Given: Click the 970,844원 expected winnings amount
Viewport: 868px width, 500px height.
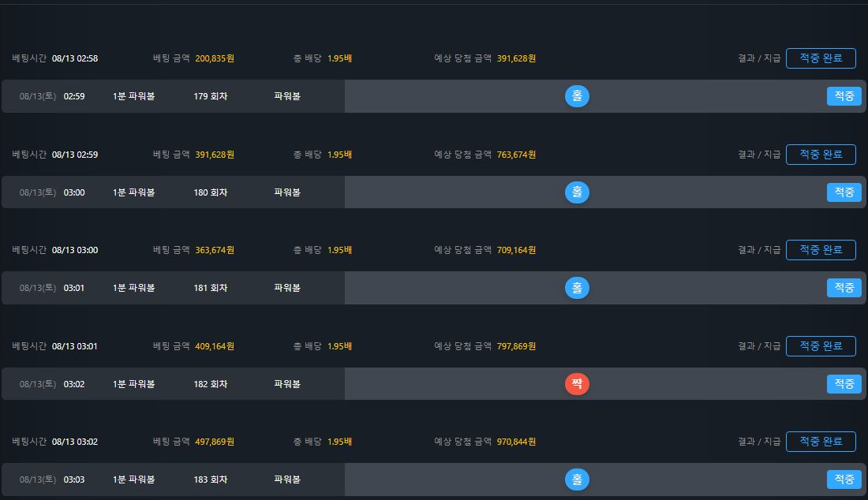Looking at the screenshot, I should [x=516, y=442].
